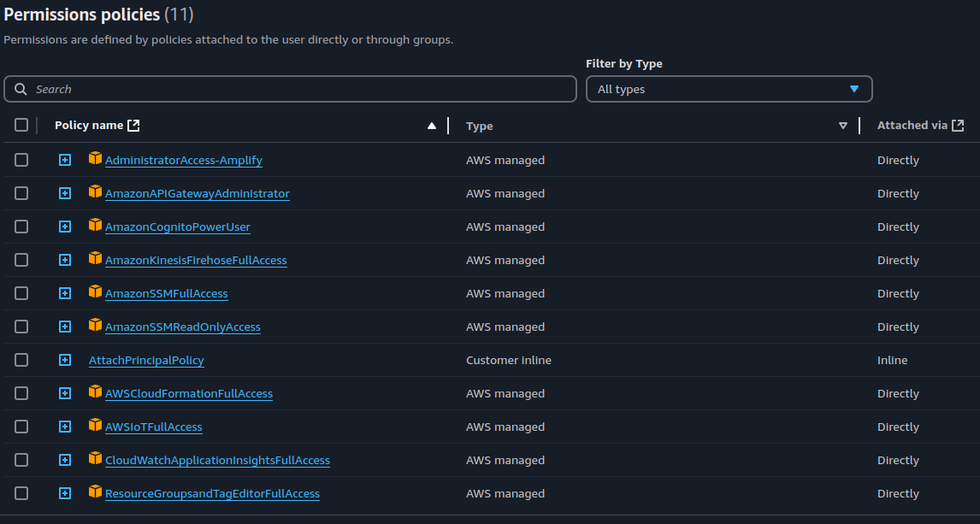Click the external link icon next to Policy name

point(134,124)
